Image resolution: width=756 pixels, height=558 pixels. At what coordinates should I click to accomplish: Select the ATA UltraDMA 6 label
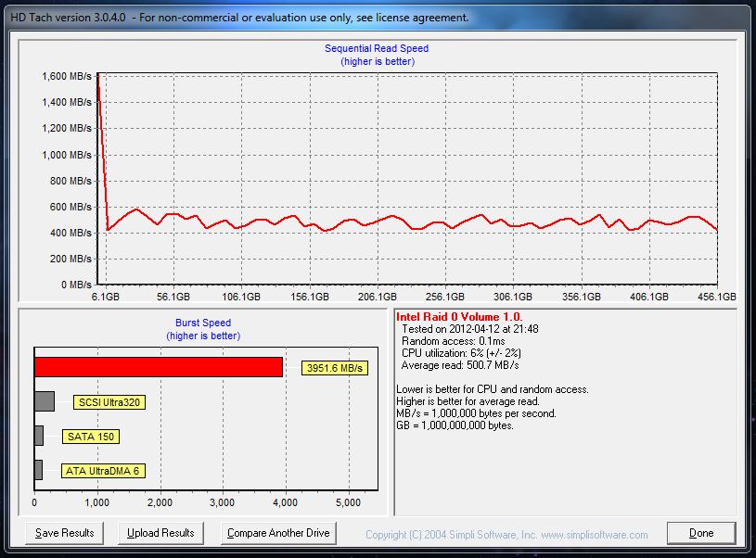[x=103, y=471]
